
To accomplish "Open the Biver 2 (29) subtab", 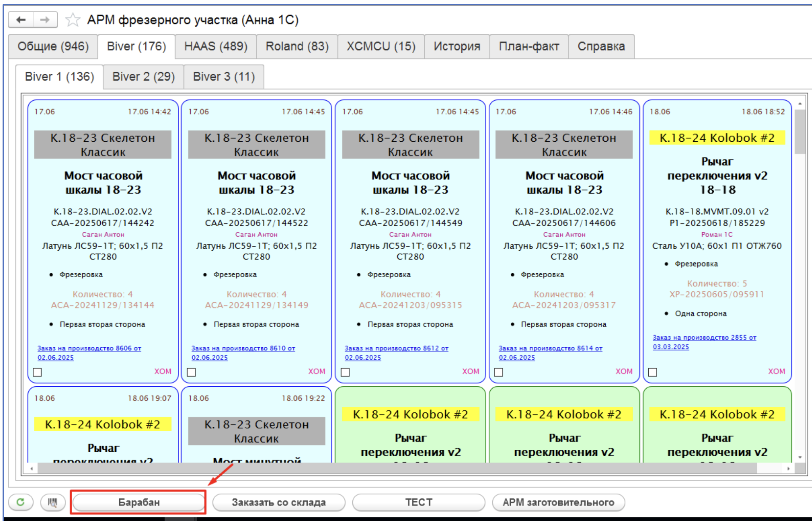I will click(143, 77).
